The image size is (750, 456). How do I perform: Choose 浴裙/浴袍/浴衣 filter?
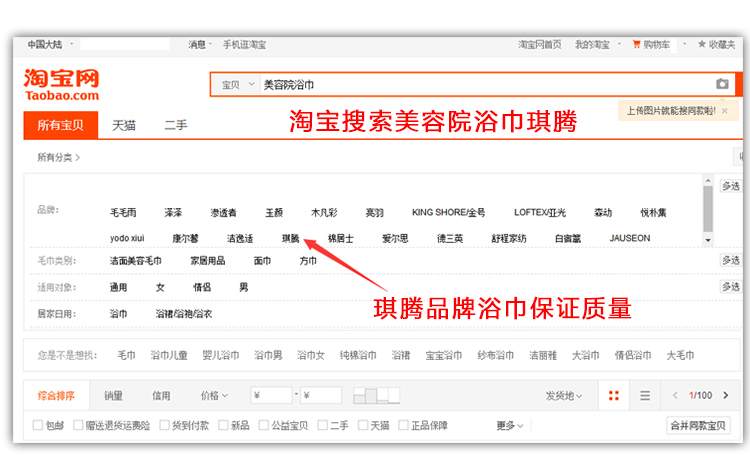[x=184, y=314]
